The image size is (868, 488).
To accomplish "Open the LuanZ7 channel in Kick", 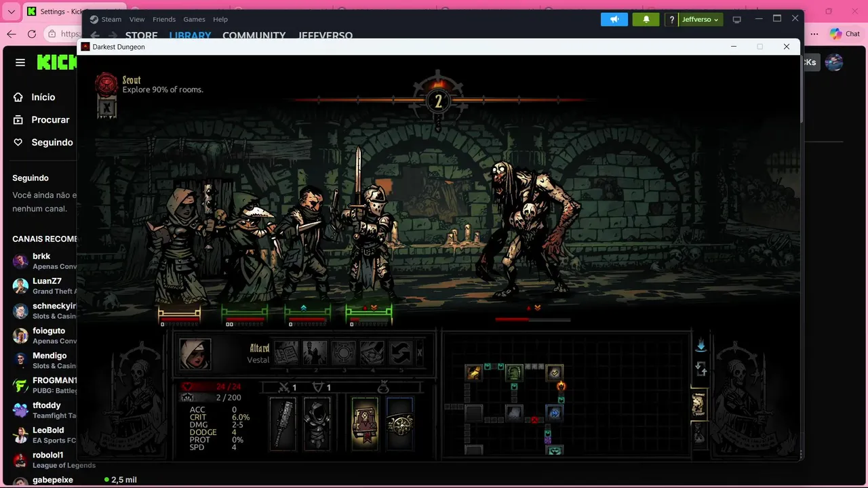I will (x=44, y=285).
